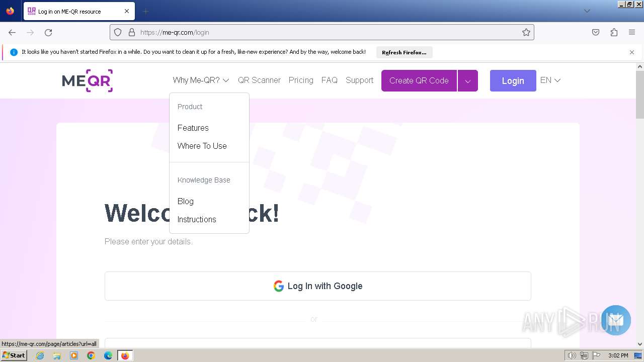Image resolution: width=644 pixels, height=362 pixels.
Task: Close the ME-QR login tab
Action: click(127, 11)
